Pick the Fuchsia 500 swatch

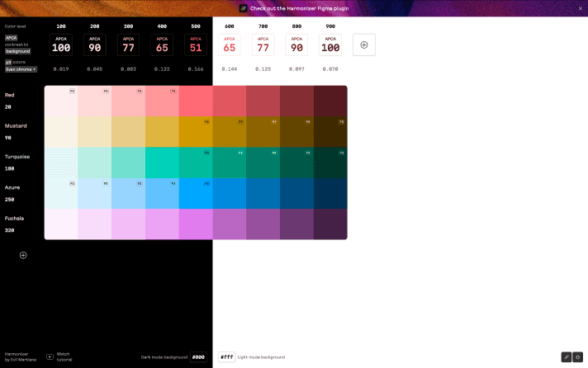pyautogui.click(x=196, y=224)
